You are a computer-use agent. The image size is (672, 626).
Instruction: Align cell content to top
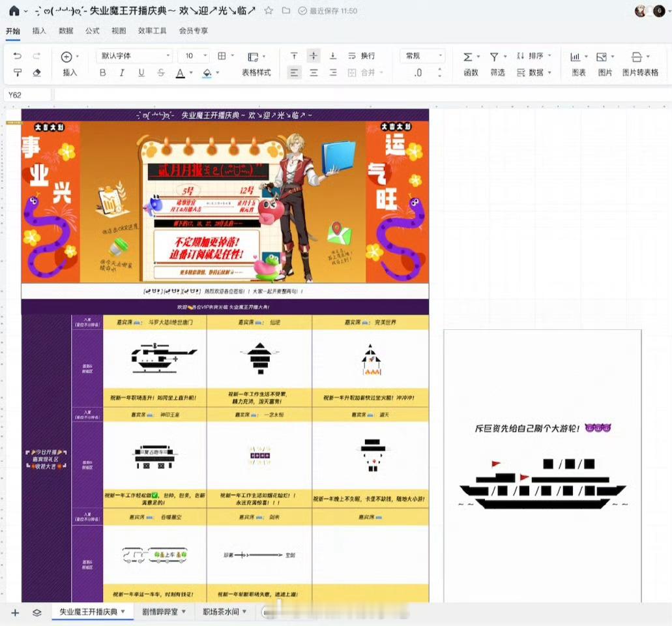click(x=294, y=55)
